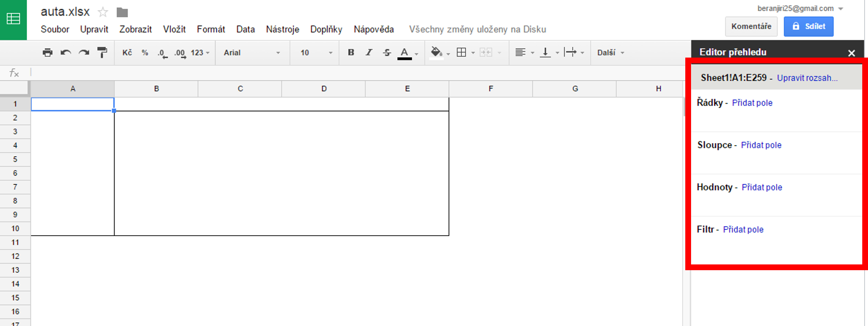
Task: Select column C header
Action: (240, 89)
